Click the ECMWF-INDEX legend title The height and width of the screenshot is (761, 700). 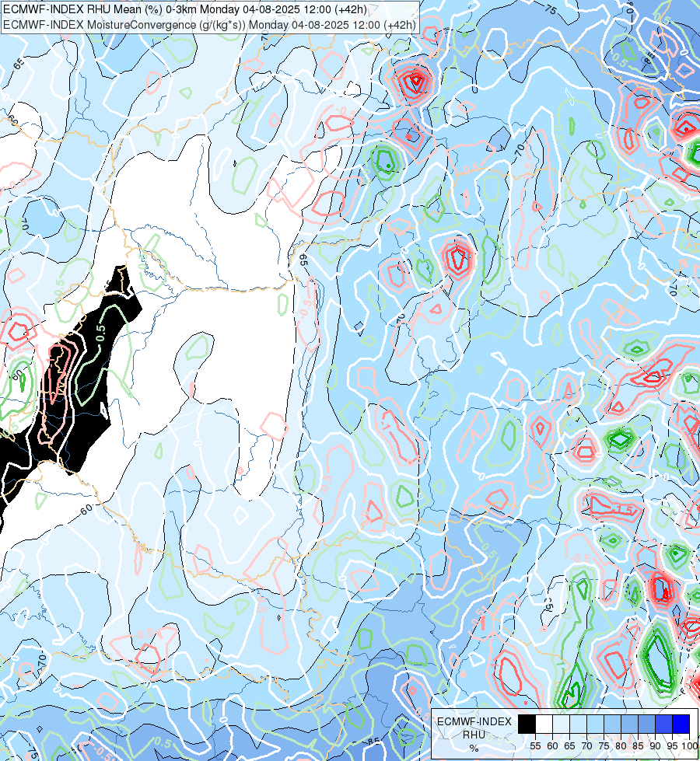click(474, 721)
